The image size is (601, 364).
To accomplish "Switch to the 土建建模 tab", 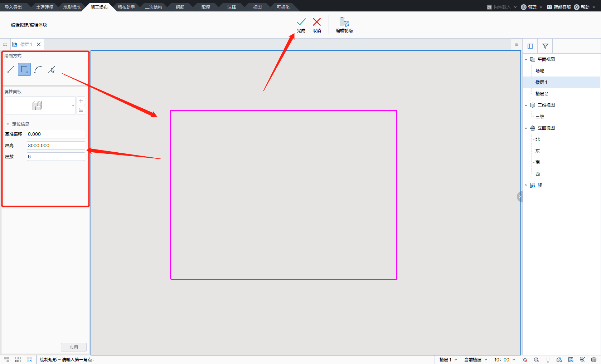I will pyautogui.click(x=45, y=7).
